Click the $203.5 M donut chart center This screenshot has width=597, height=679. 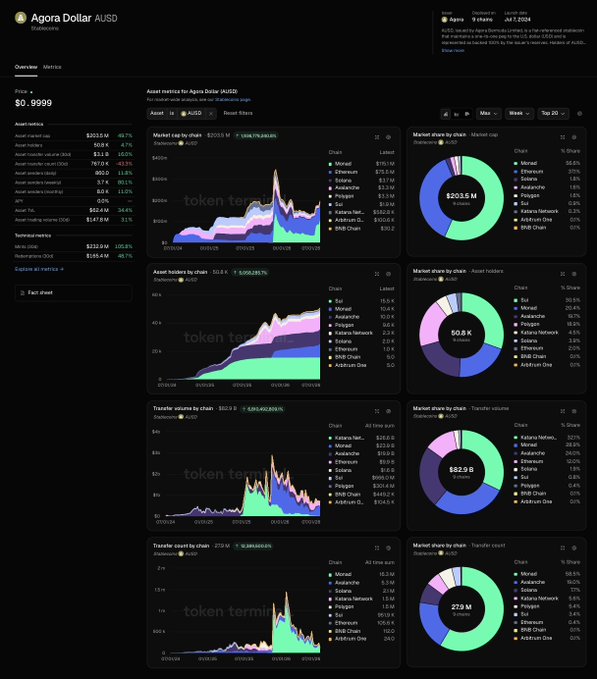click(x=461, y=198)
